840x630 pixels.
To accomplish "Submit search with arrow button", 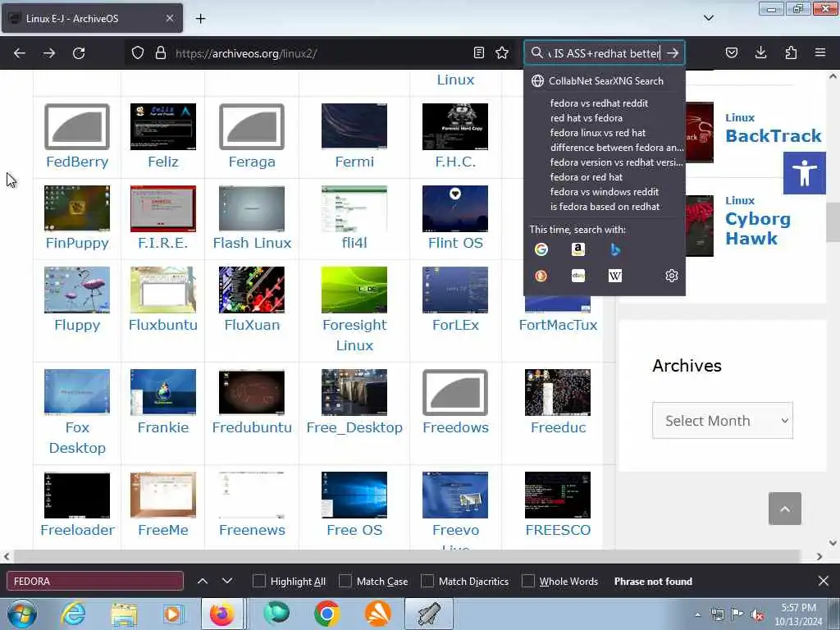I will click(673, 53).
